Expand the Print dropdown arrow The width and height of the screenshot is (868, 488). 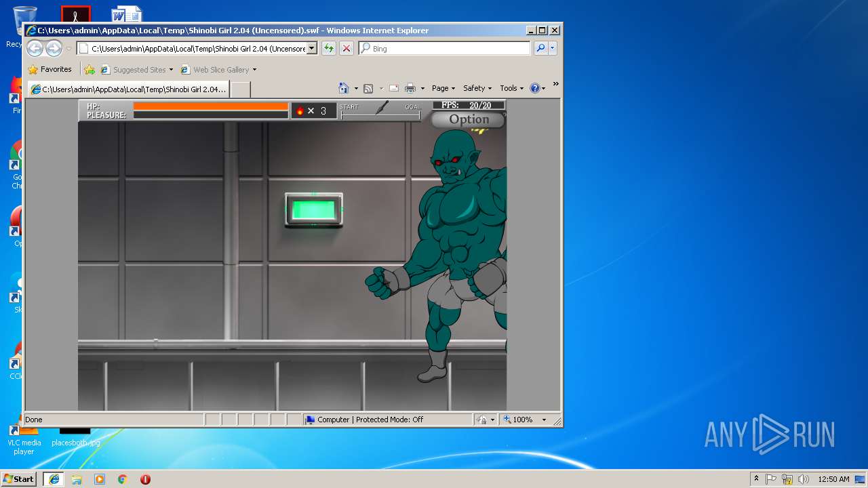point(422,88)
